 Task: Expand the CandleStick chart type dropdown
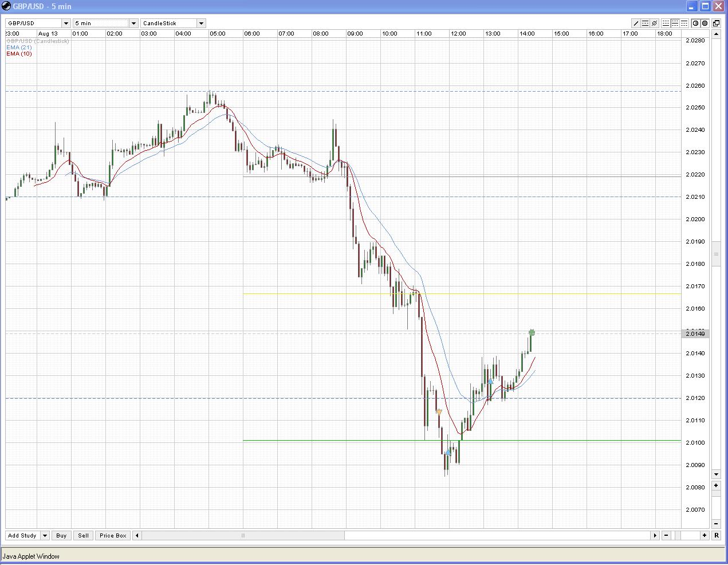pyautogui.click(x=201, y=23)
